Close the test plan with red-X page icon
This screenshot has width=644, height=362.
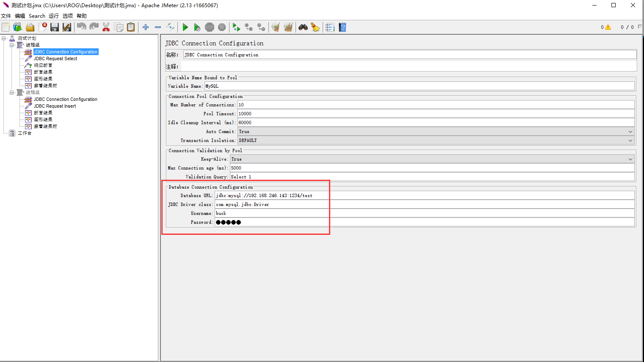(x=43, y=27)
